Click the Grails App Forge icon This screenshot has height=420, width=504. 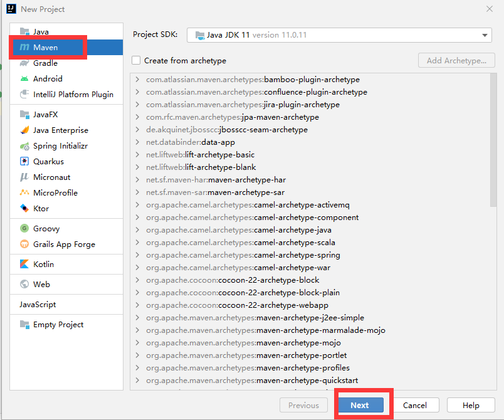click(24, 244)
